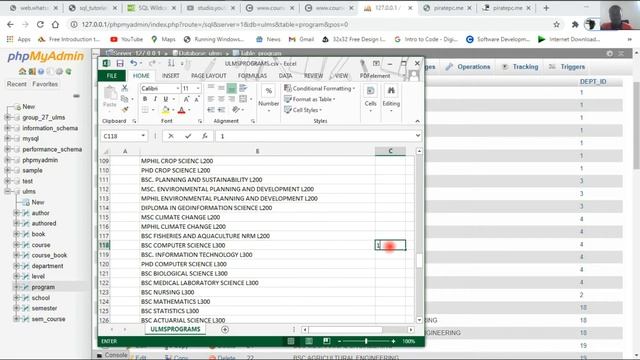Cancel the cell entry with the X icon
640x360 pixels.
(171, 136)
